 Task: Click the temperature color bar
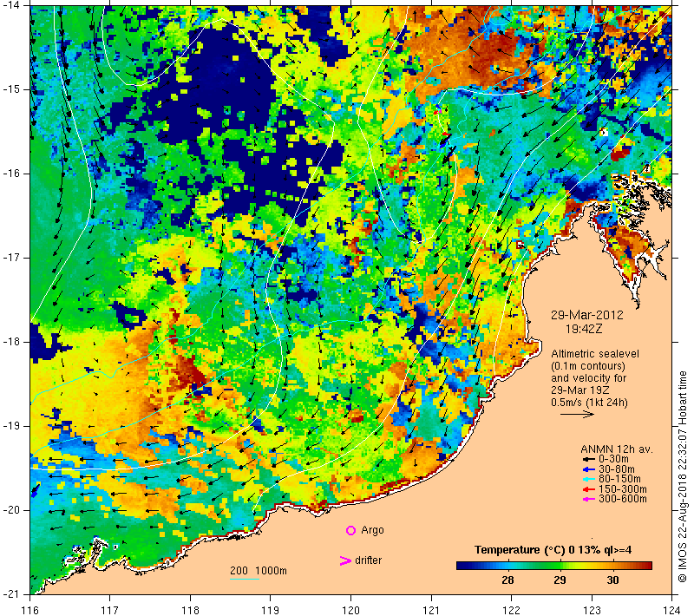(554, 566)
